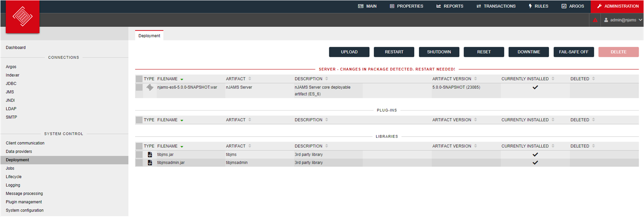Screen dimensions: 644x217
Task: Open SMTP connection settings
Action: 12,117
